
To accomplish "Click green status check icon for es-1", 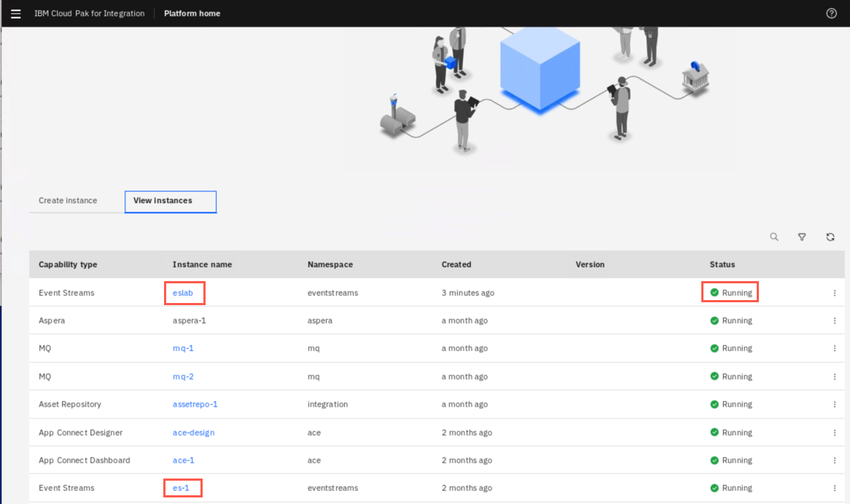I will [x=714, y=488].
